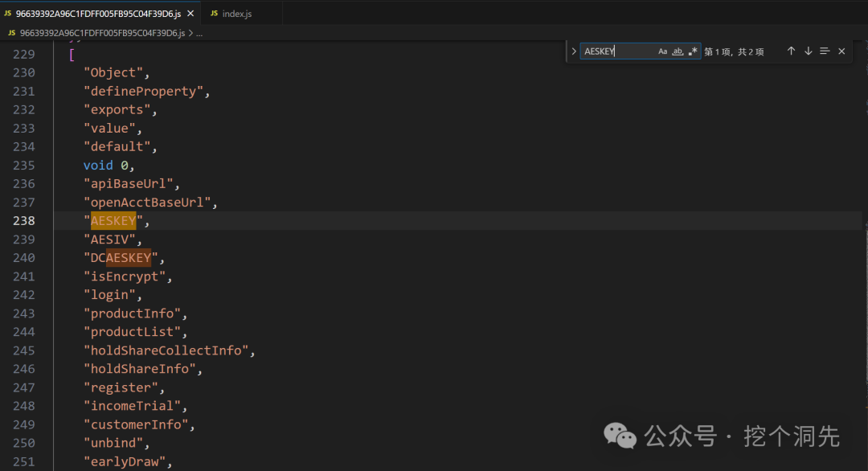The height and width of the screenshot is (471, 868).
Task: Click line number 238 in gutter
Action: (24, 221)
